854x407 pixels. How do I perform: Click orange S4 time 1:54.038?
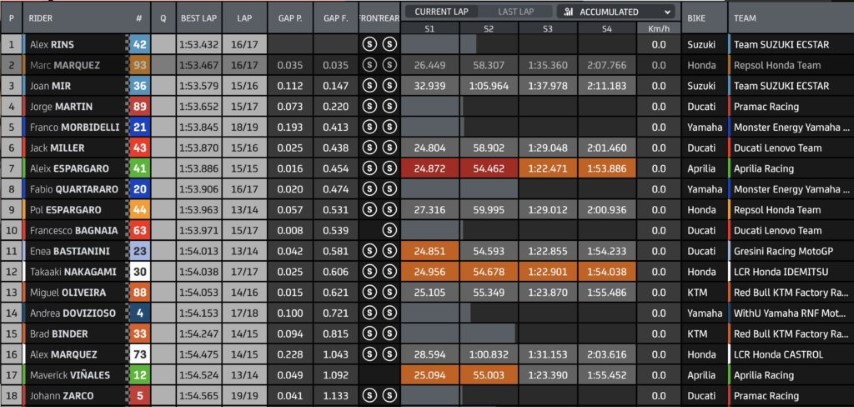[607, 272]
